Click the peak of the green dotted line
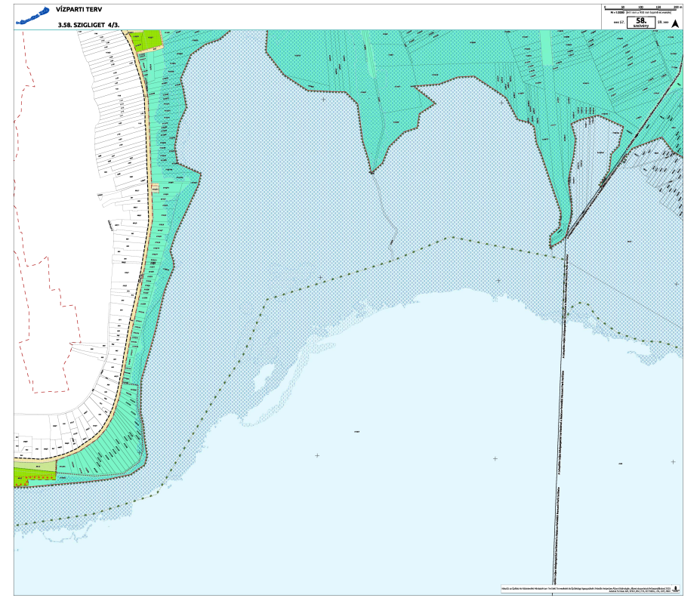700x598 pixels. click(453, 237)
